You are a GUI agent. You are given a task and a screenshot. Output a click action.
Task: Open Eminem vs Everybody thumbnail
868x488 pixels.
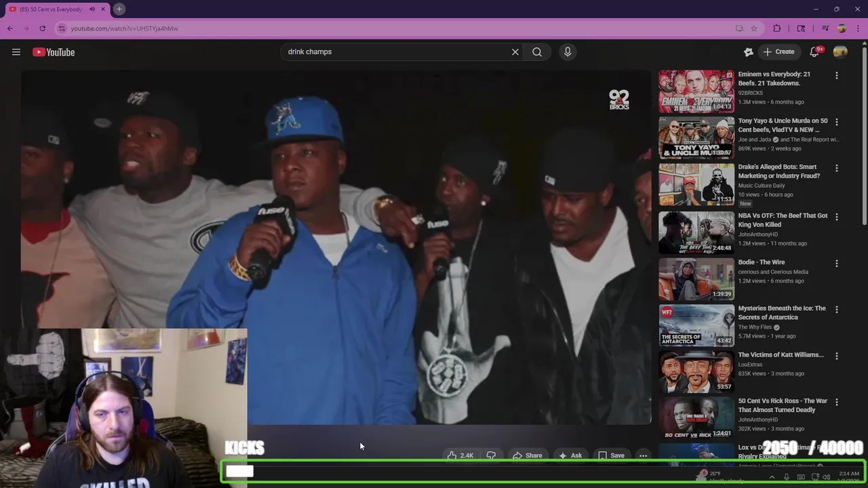click(696, 91)
